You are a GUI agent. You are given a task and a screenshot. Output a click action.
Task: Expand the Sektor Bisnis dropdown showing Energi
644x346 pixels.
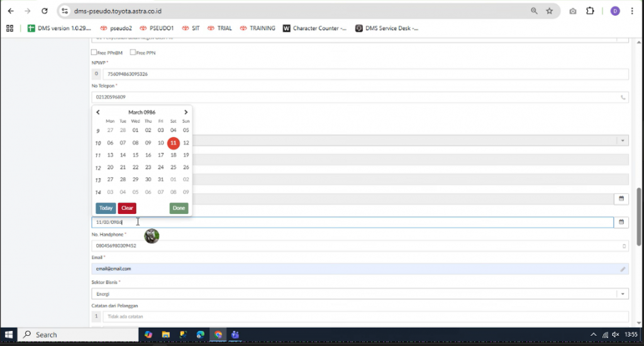(622, 294)
